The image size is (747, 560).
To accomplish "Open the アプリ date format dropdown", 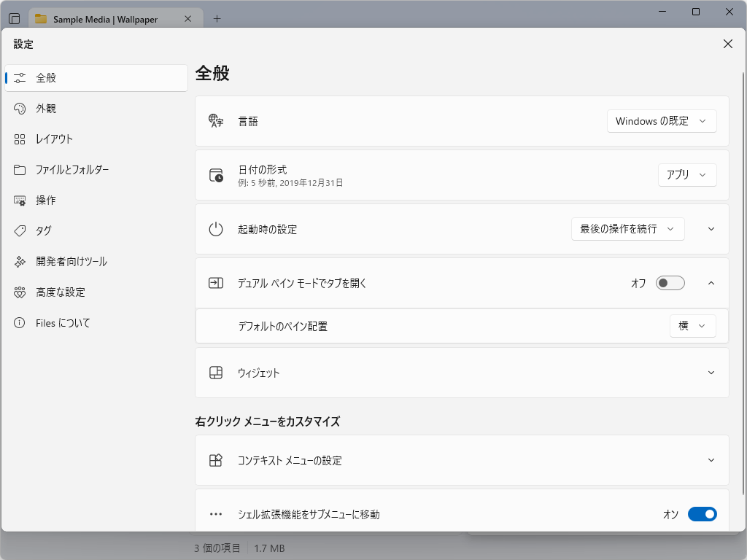I will click(x=686, y=175).
